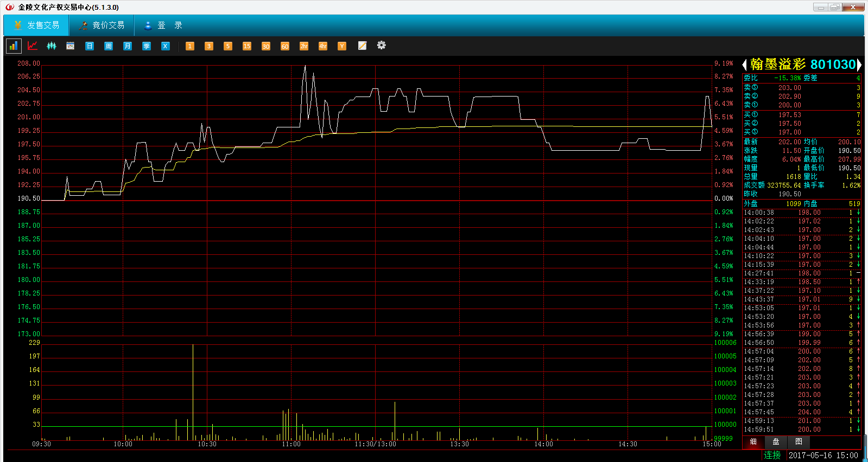Open the 竞价交易 tab
The image size is (868, 462).
[102, 25]
